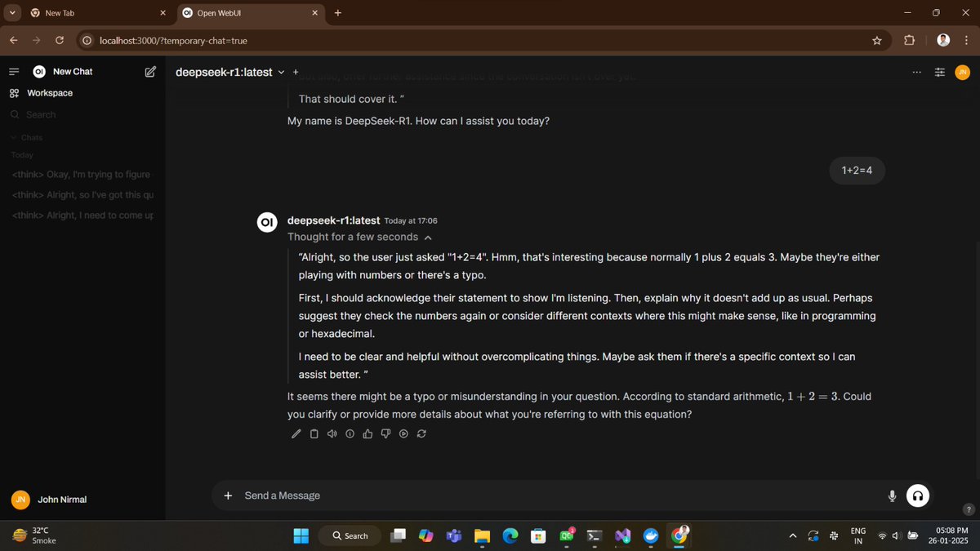Click the taskbar Search box

click(x=350, y=535)
